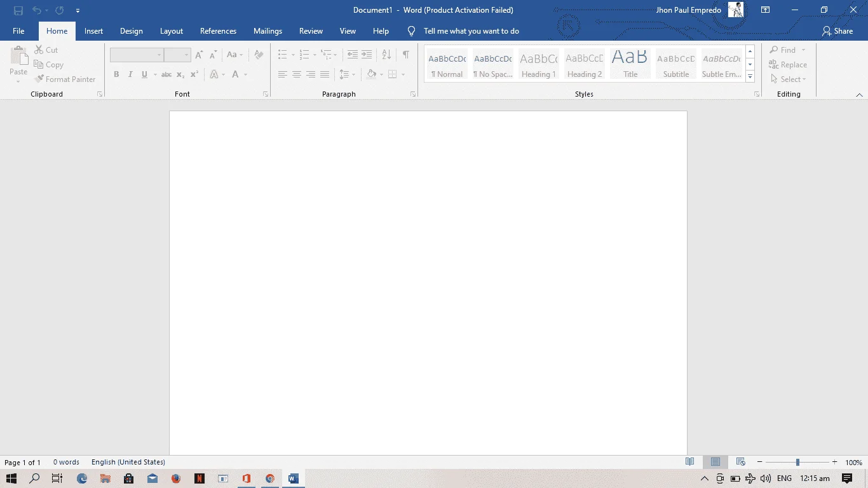Open Windows Start menu
The height and width of the screenshot is (488, 868).
coord(11,478)
